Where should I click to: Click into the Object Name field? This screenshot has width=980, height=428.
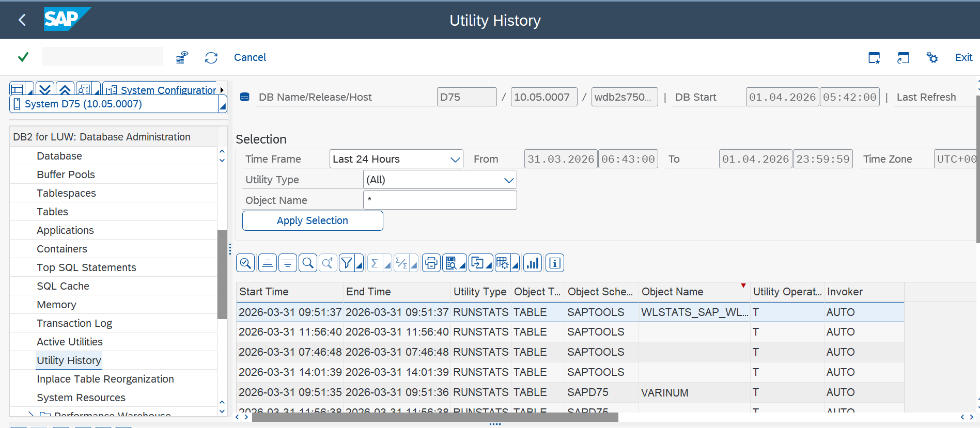pos(440,200)
